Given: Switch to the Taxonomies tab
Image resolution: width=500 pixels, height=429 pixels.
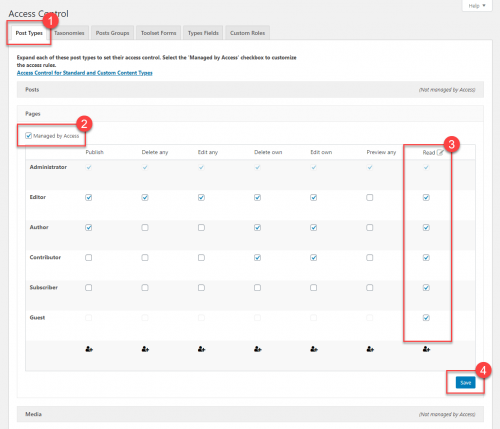Looking at the screenshot, I should (69, 33).
